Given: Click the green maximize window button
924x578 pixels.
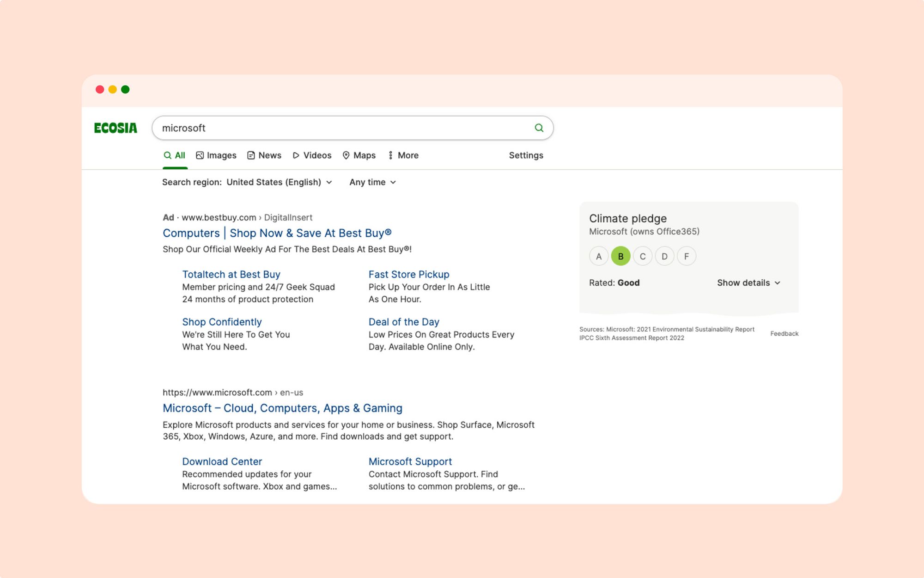Looking at the screenshot, I should tap(125, 89).
